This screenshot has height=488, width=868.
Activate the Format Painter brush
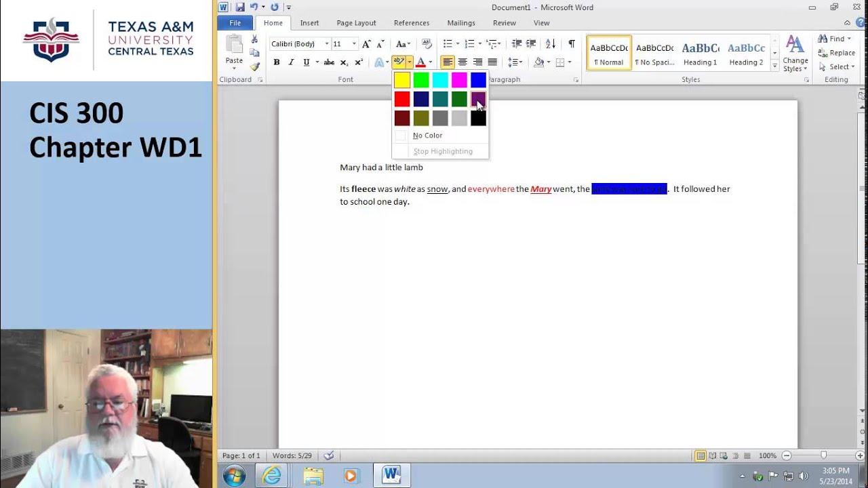click(x=254, y=66)
